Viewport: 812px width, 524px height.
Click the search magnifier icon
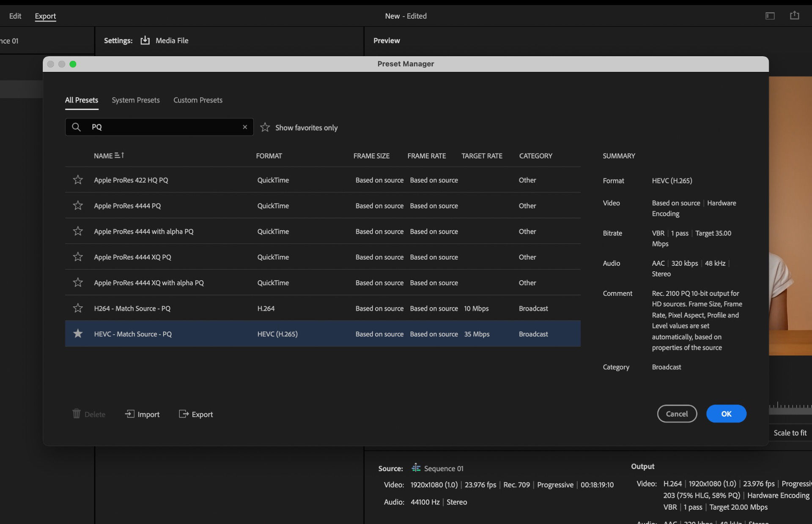pyautogui.click(x=77, y=127)
